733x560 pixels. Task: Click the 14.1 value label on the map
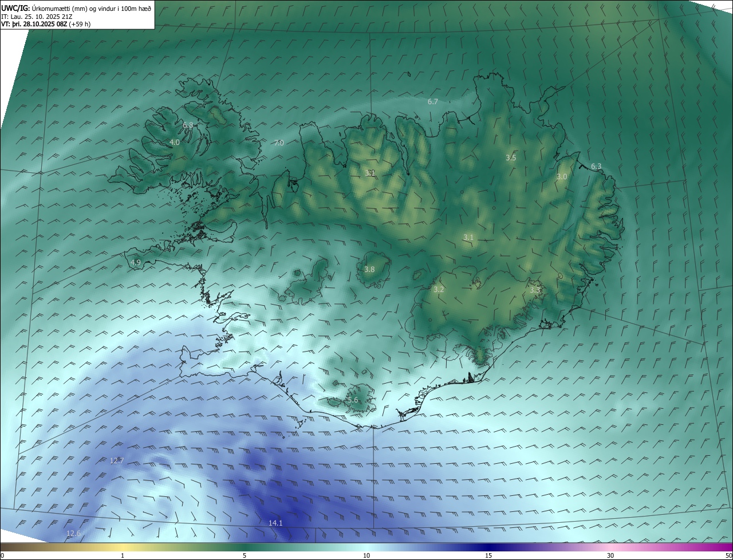pyautogui.click(x=275, y=523)
